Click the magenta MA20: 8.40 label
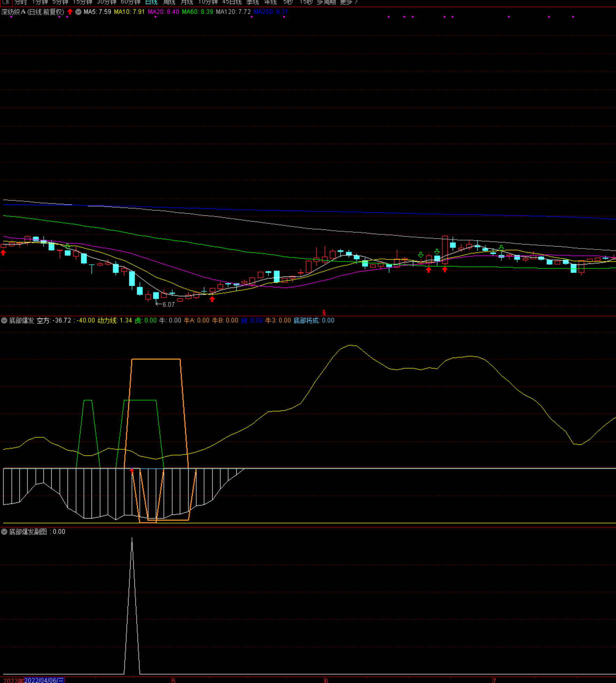The image size is (616, 683). (x=163, y=12)
